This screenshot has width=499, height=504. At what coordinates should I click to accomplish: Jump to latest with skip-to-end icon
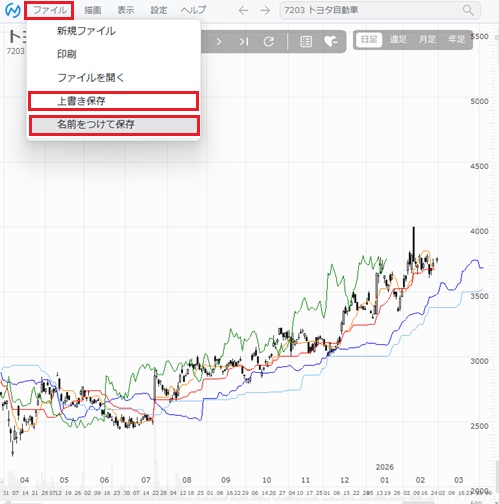pos(244,42)
